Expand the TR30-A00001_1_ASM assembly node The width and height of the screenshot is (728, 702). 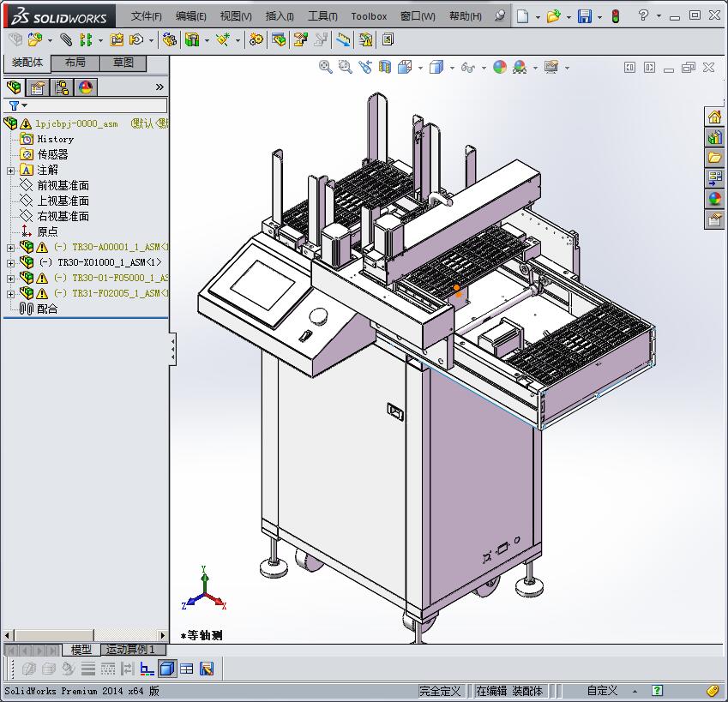9,246
